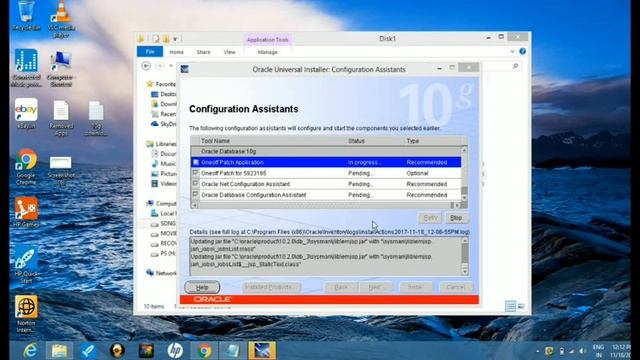Go forward in the Disk1 Explorer window
The width and height of the screenshot is (640, 360).
click(x=160, y=66)
